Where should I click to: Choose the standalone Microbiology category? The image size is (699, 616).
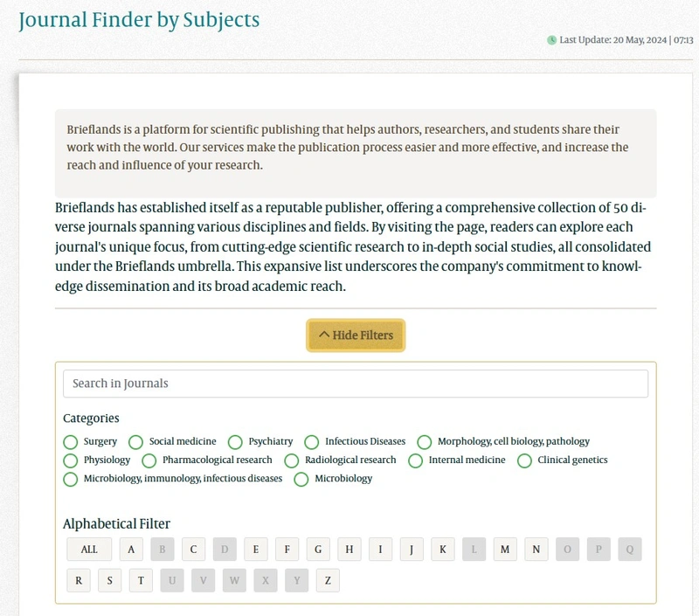(301, 479)
